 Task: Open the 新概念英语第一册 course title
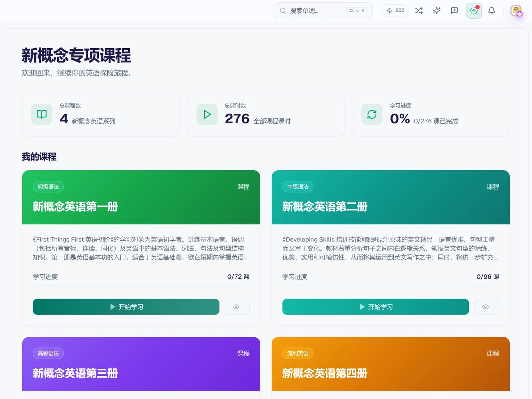pyautogui.click(x=75, y=206)
